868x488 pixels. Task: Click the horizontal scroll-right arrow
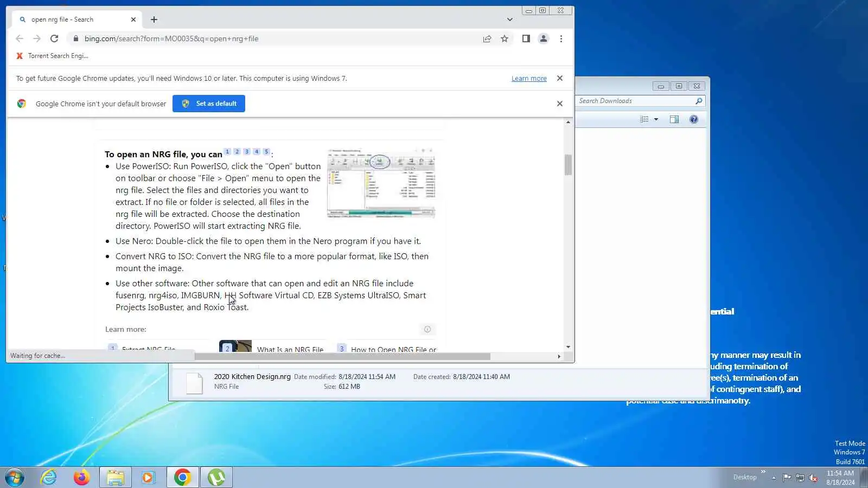559,356
